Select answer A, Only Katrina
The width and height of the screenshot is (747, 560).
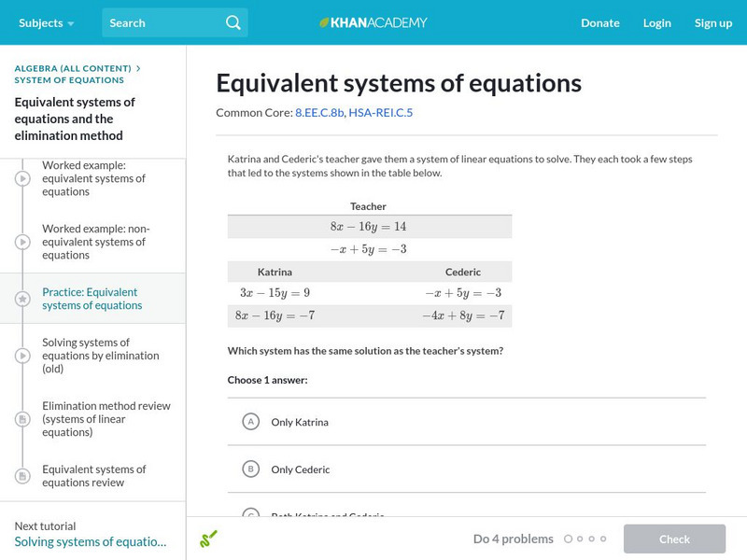(250, 422)
